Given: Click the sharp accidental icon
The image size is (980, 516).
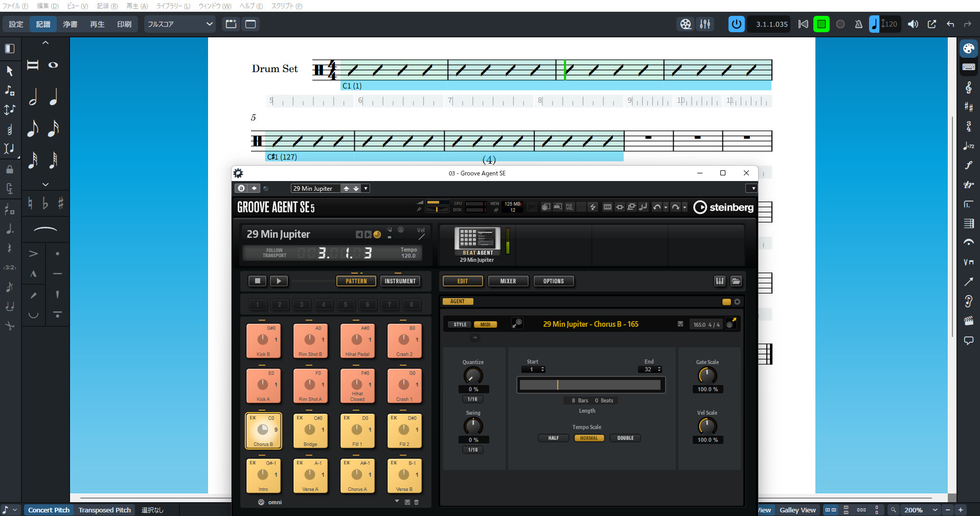Looking at the screenshot, I should [x=61, y=204].
